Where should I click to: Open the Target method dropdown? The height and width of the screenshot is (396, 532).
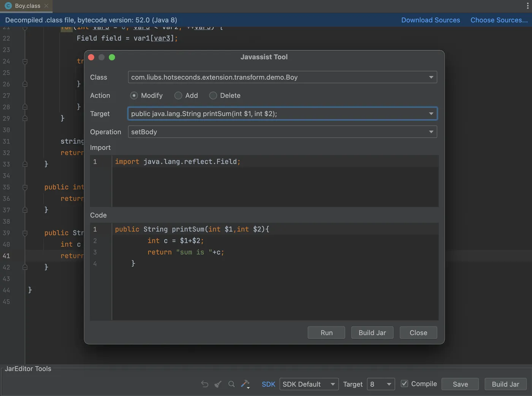[x=282, y=114]
